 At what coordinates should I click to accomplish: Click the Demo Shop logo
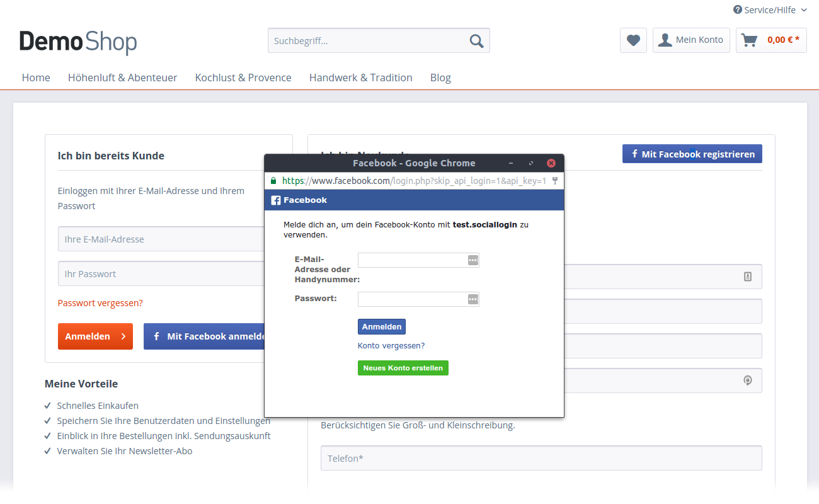78,42
